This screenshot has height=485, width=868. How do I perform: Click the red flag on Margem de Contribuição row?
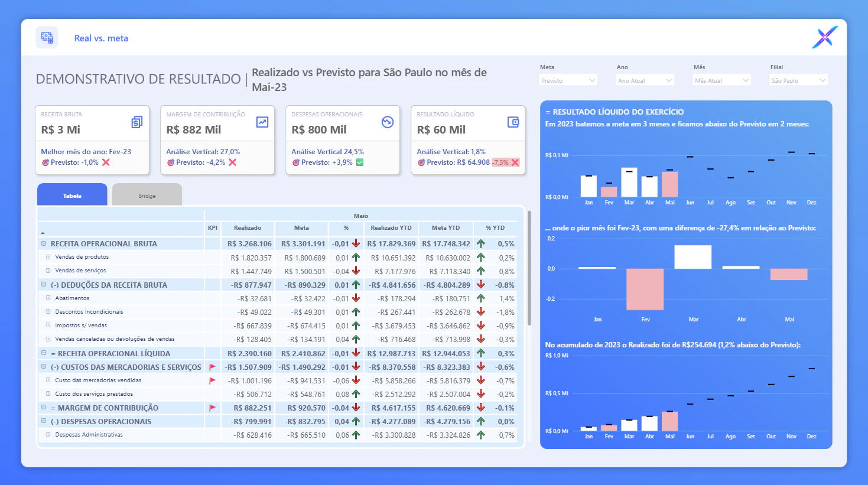(x=212, y=408)
